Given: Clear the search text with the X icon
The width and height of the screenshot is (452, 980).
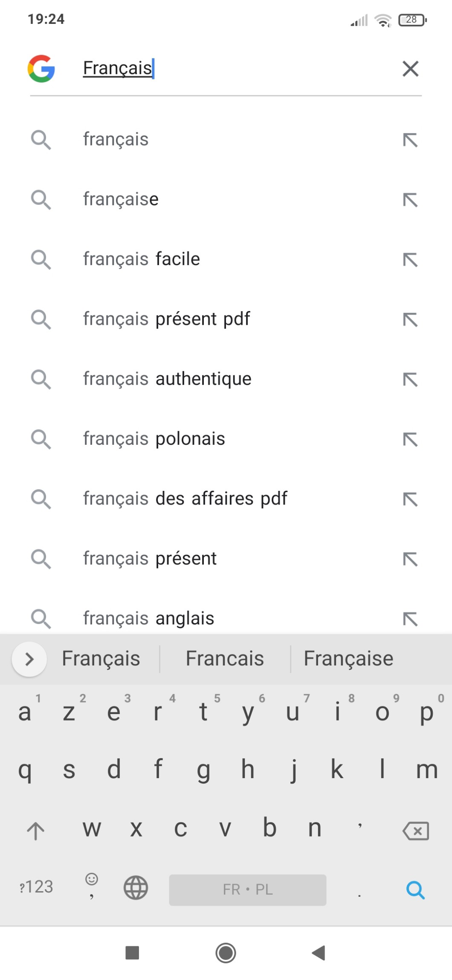Looking at the screenshot, I should pyautogui.click(x=410, y=68).
